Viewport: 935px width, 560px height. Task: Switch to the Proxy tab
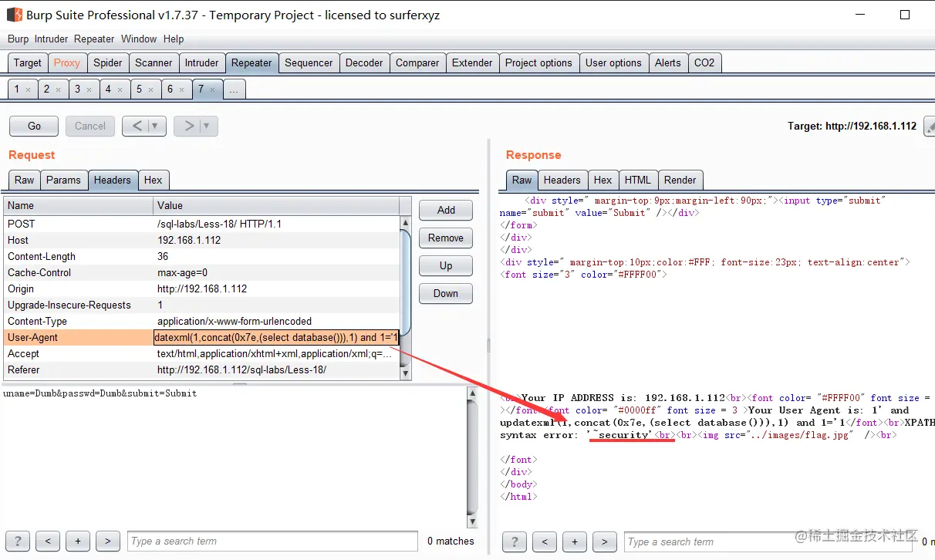pyautogui.click(x=67, y=63)
